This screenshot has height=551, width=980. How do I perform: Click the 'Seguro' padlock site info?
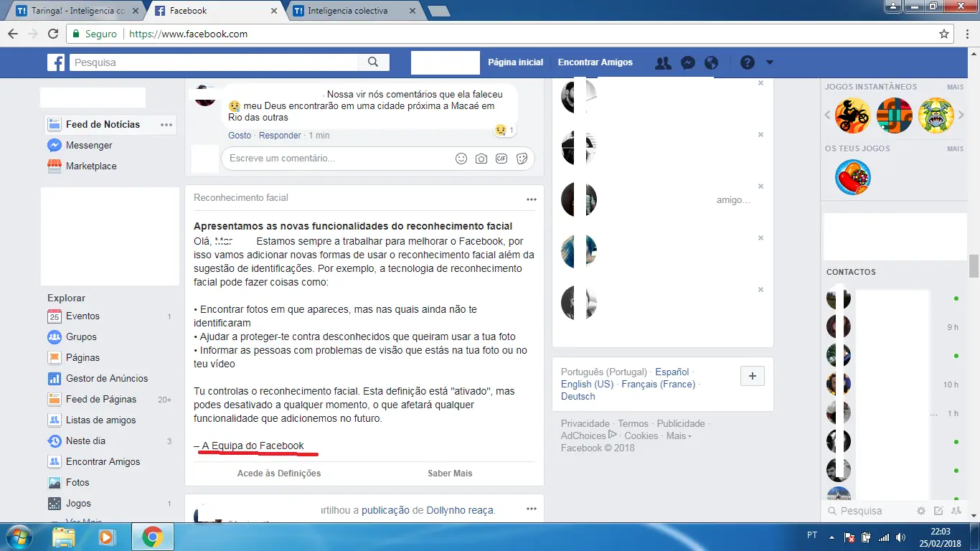pyautogui.click(x=94, y=34)
